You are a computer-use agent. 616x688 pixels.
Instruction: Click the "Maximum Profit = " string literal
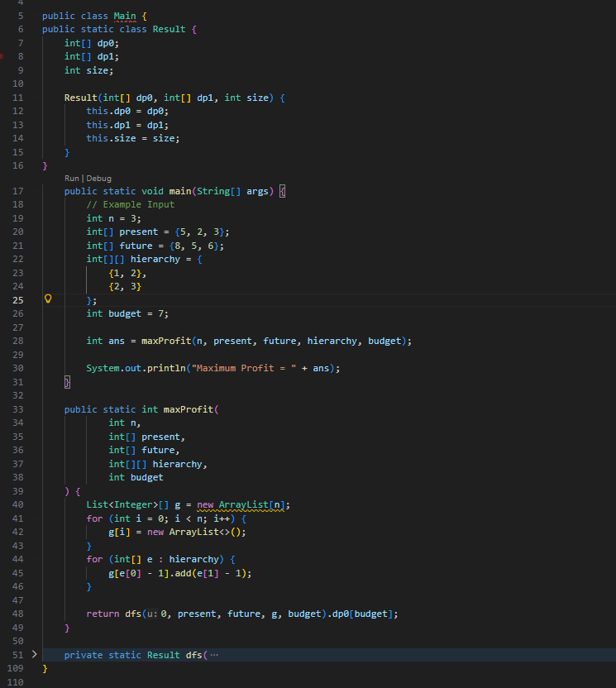(x=243, y=369)
